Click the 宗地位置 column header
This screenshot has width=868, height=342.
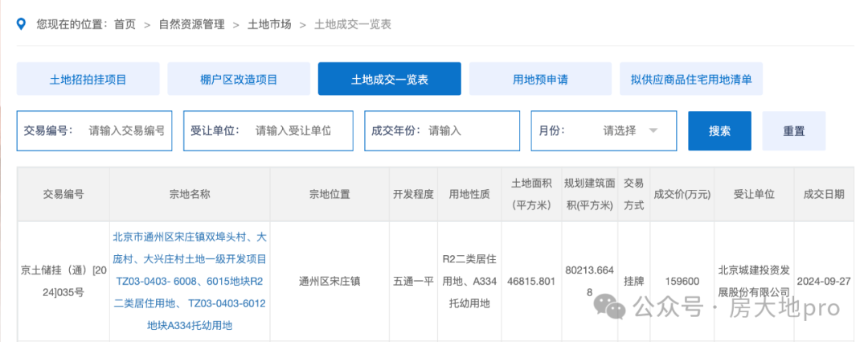[x=330, y=195]
